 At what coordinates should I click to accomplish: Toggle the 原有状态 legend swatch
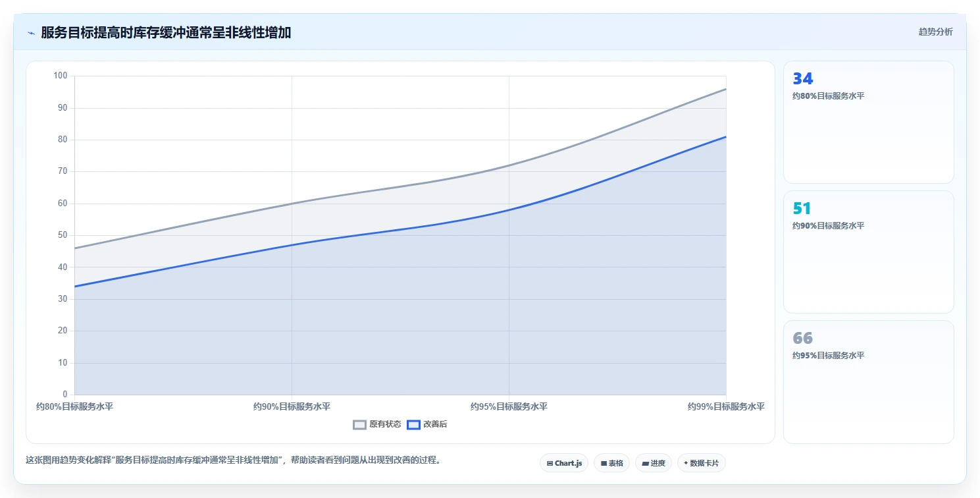(359, 425)
